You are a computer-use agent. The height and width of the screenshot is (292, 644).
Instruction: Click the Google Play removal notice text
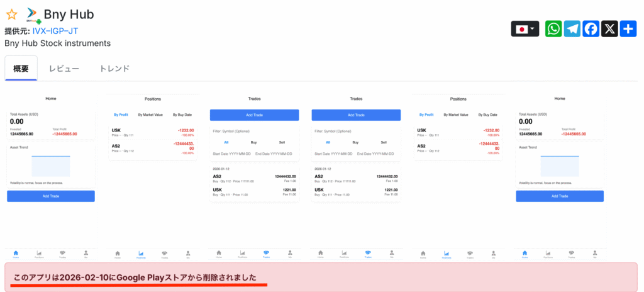click(135, 278)
